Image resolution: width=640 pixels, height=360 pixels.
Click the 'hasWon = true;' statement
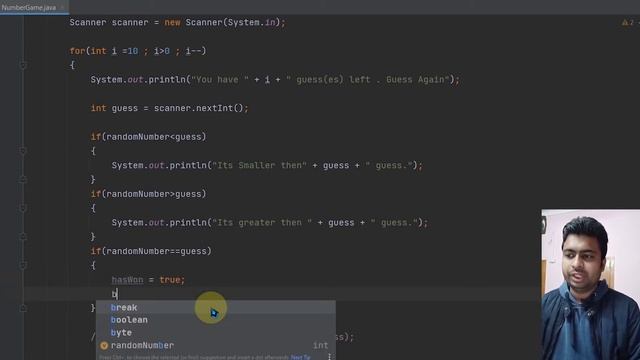[x=148, y=280]
